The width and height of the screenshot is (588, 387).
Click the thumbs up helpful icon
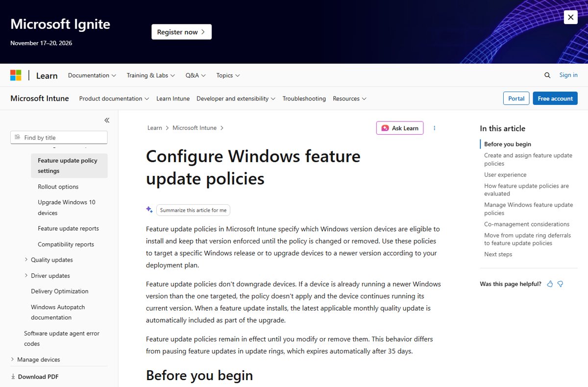pos(550,284)
